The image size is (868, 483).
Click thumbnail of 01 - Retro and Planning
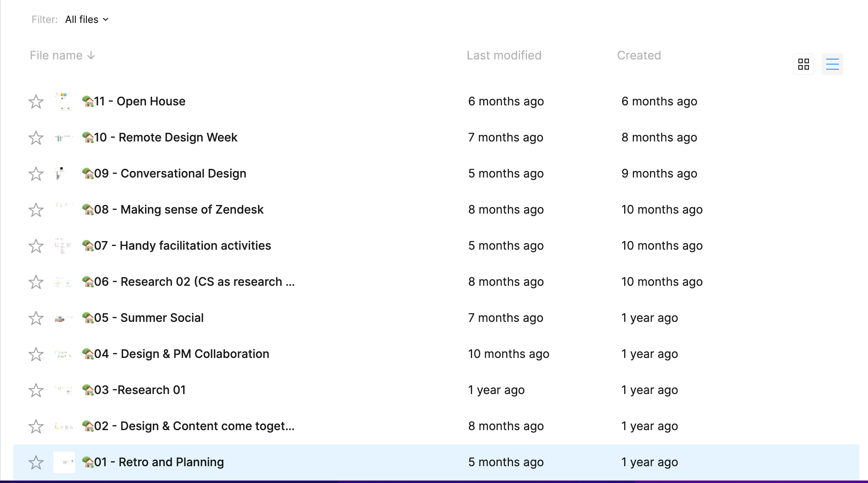[64, 462]
